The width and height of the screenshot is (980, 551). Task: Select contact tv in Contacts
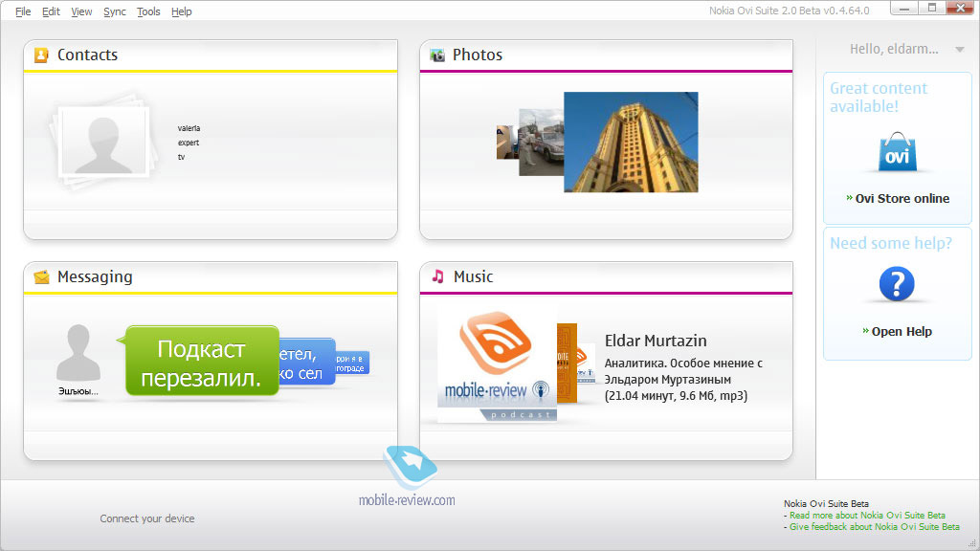coord(181,157)
